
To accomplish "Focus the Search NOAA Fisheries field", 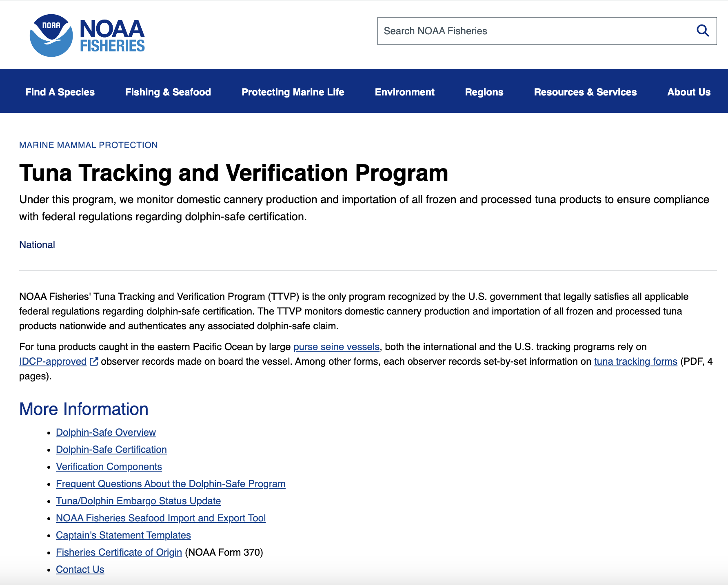I will click(x=535, y=31).
